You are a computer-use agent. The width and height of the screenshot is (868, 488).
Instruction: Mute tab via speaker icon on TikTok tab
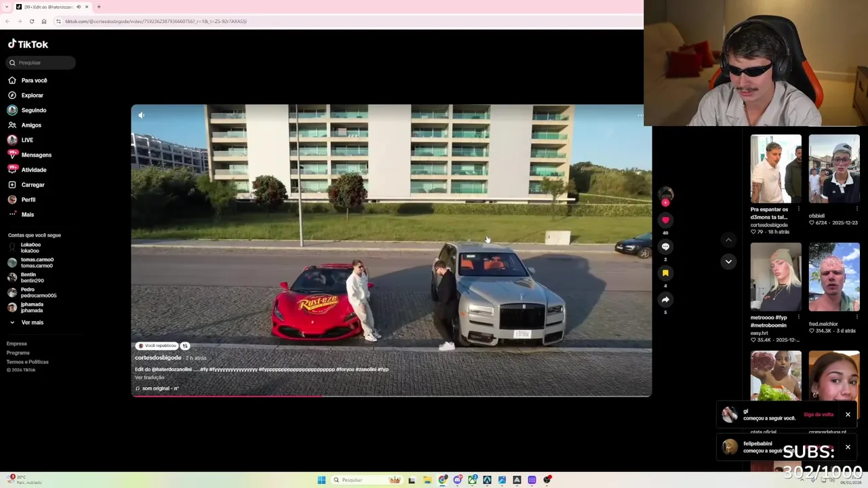coord(79,7)
